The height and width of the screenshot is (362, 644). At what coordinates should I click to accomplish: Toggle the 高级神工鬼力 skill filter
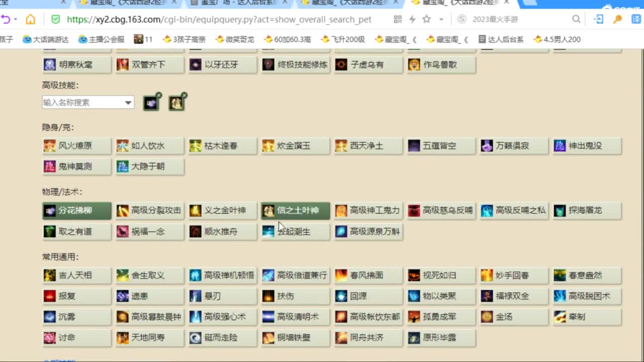click(368, 211)
